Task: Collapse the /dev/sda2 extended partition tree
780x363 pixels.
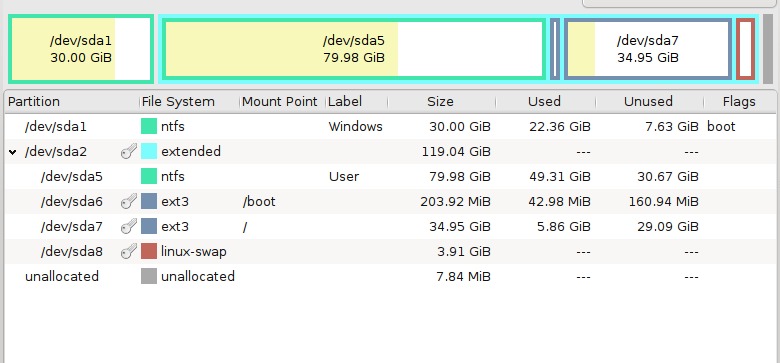Action: (x=13, y=152)
